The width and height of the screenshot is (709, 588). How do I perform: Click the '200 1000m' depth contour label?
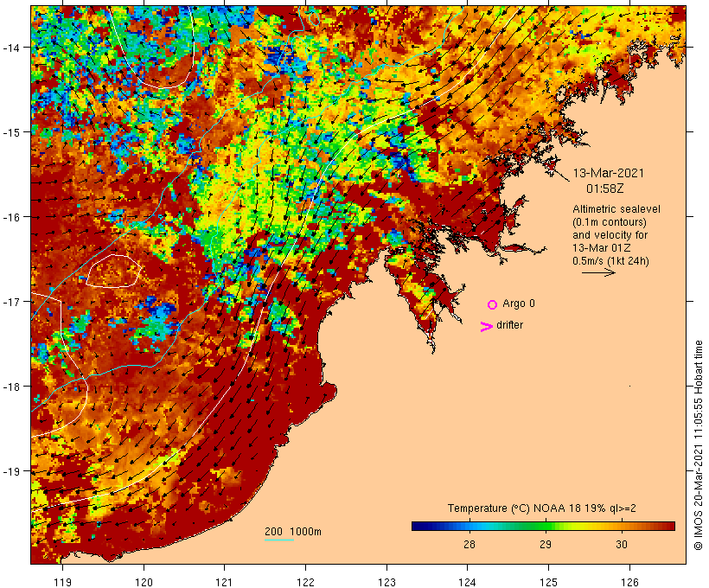[x=293, y=532]
